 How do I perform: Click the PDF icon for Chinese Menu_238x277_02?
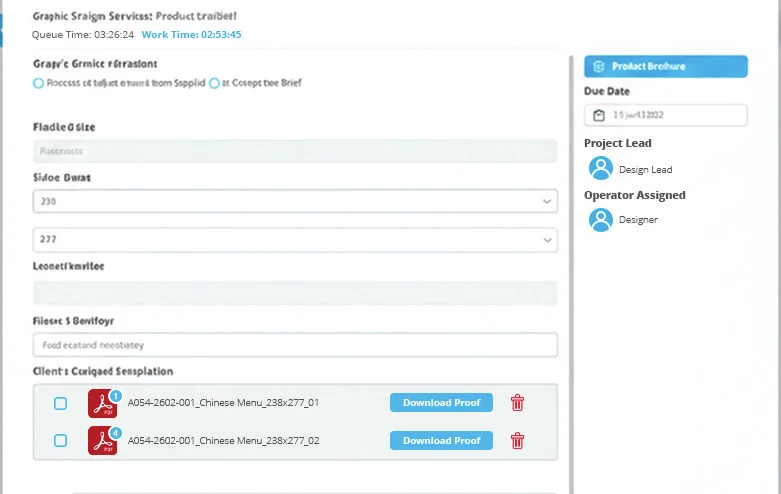[103, 441]
